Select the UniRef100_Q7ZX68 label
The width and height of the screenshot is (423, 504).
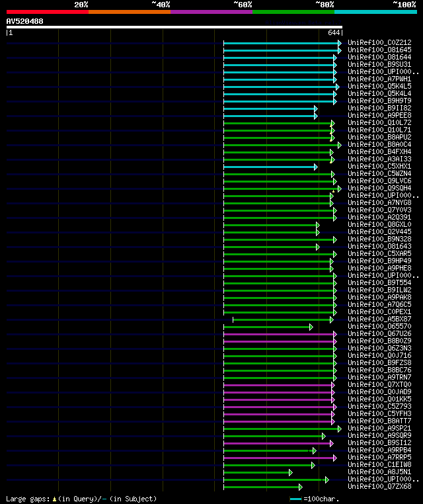pyautogui.click(x=379, y=486)
